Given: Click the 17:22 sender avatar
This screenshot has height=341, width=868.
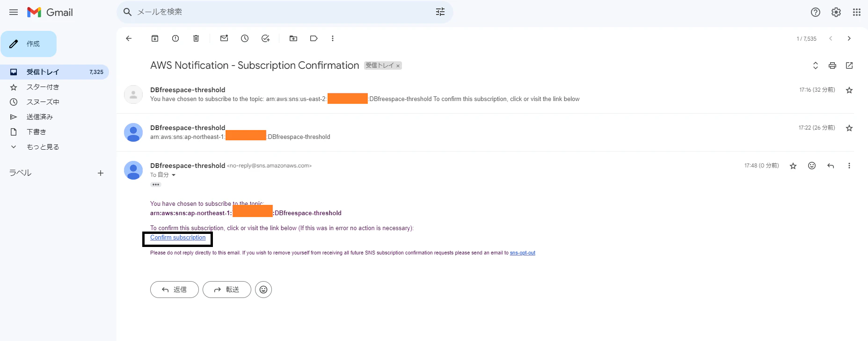Looking at the screenshot, I should (x=133, y=132).
